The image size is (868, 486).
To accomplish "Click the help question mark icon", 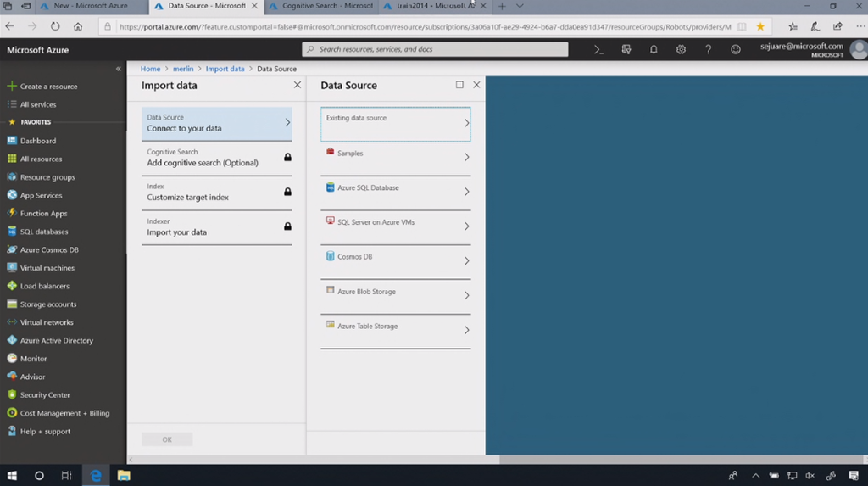I will click(708, 50).
